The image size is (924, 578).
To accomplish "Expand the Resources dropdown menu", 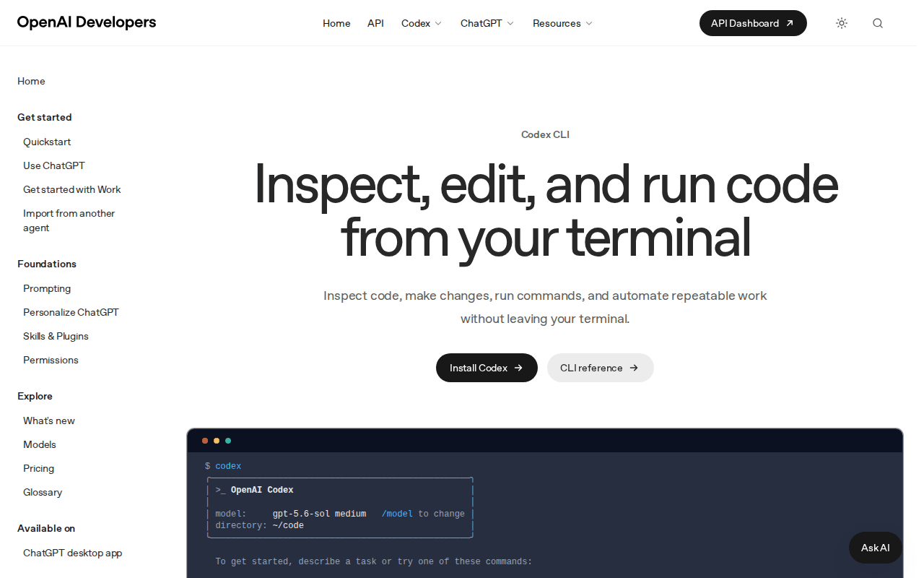I will 563,23.
